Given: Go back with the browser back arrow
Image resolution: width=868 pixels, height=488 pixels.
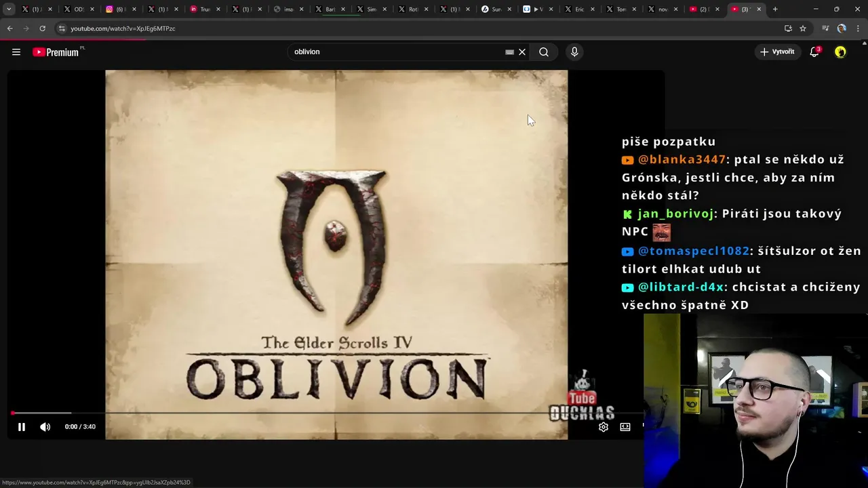Looking at the screenshot, I should (x=9, y=28).
